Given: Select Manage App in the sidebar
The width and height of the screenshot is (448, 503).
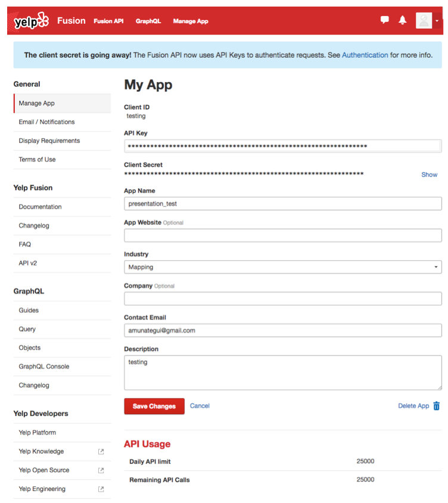Looking at the screenshot, I should tap(62, 103).
